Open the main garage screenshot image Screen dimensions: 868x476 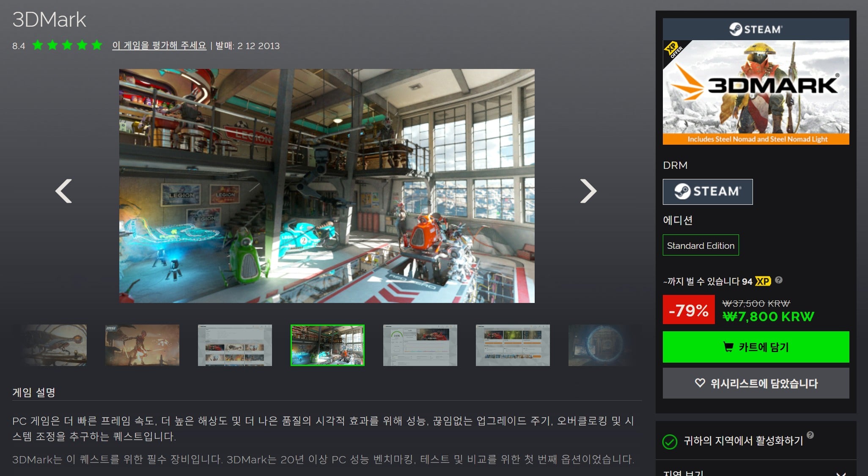(x=327, y=186)
